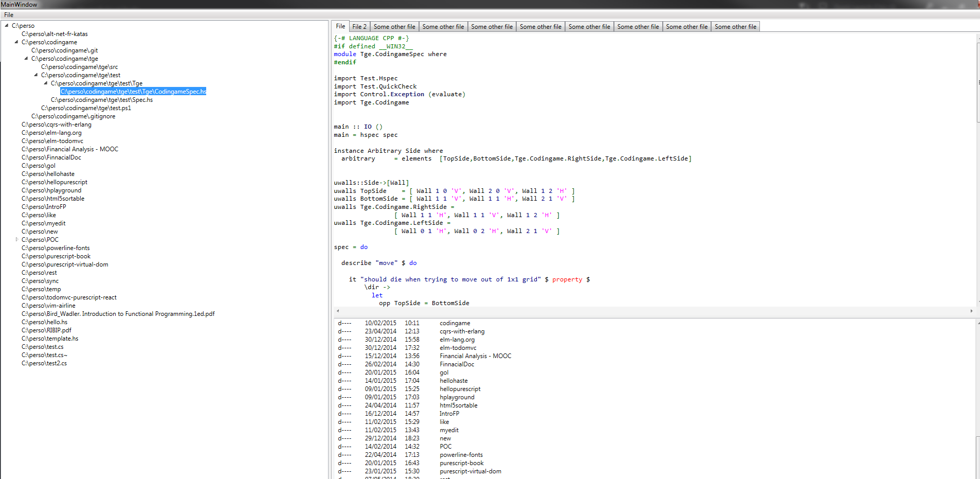This screenshot has width=980, height=479.
Task: Select C:\perso\codingame\tge\test\Spec.hs file
Action: tap(102, 100)
